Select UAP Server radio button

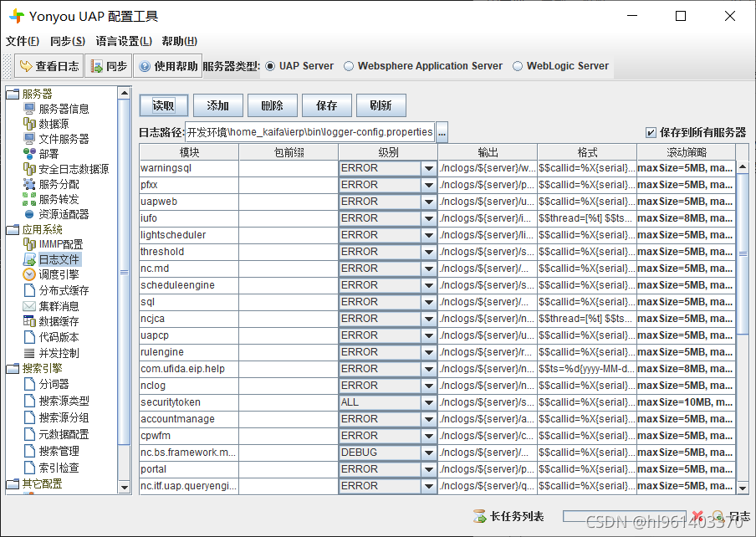click(270, 66)
